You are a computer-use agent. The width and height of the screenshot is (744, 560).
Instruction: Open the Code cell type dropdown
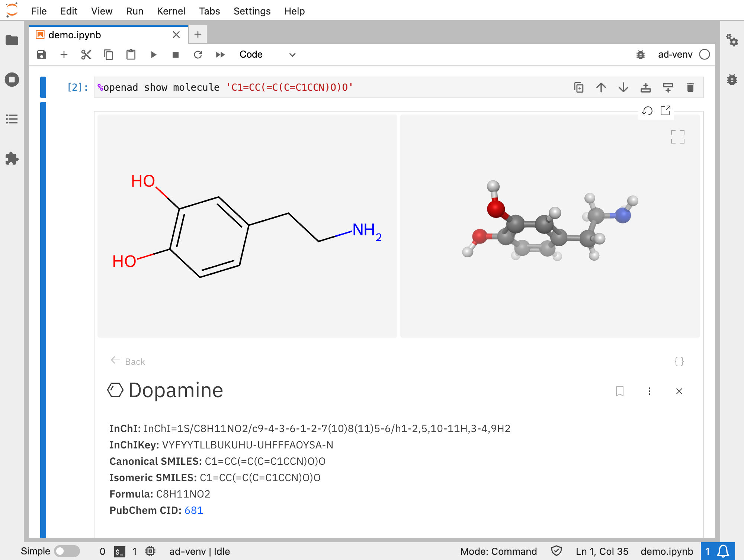[x=268, y=54]
